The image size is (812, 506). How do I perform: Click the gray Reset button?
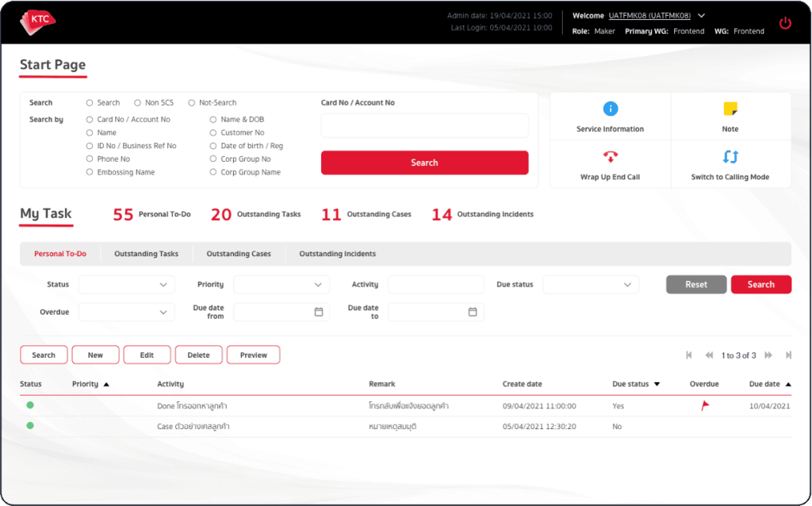(x=696, y=285)
